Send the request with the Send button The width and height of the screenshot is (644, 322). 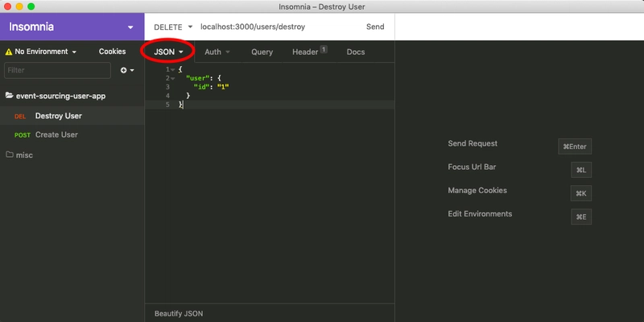(375, 27)
